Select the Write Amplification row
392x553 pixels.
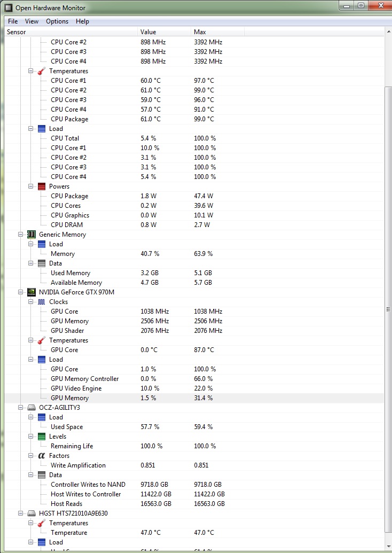[x=194, y=465]
